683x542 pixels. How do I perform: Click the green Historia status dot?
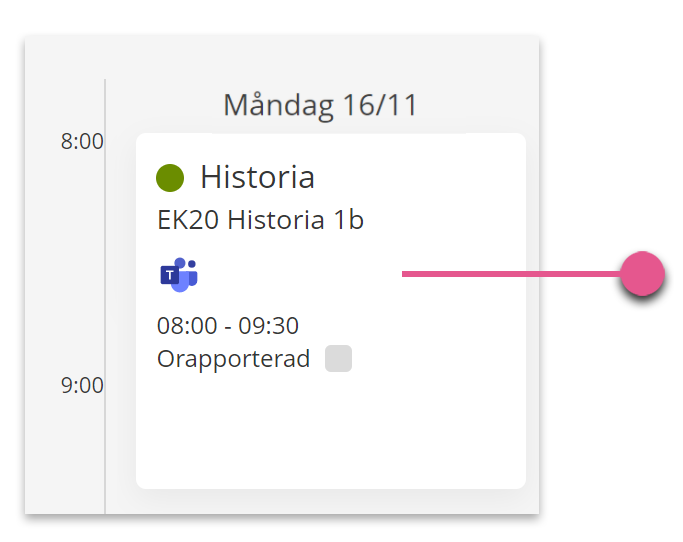point(170,178)
